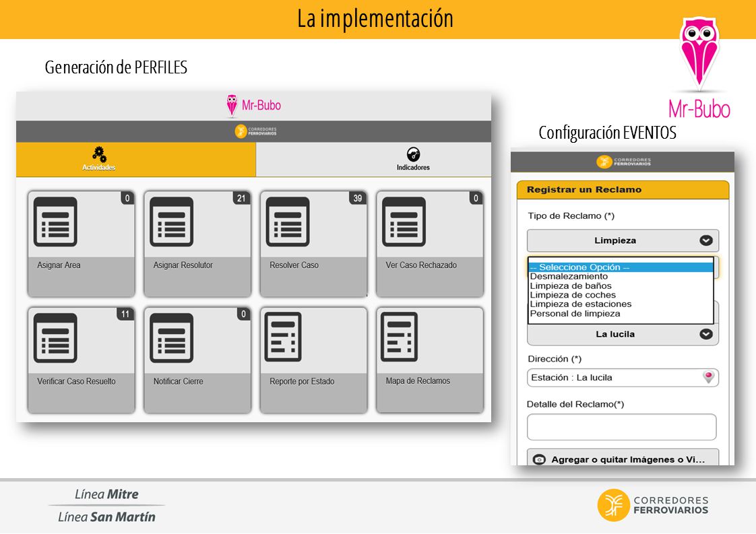
Task: Click Corredores Ferroviarios logo in slide footer
Action: tap(653, 505)
